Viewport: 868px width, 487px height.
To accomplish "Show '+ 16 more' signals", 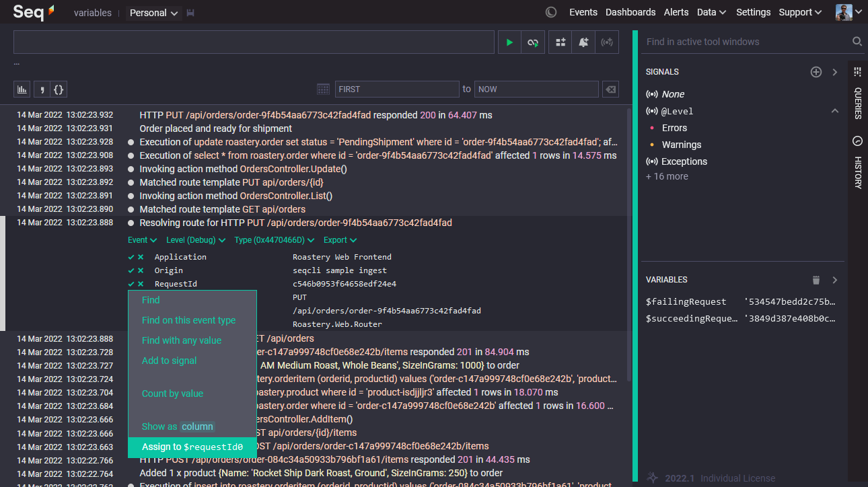I will [667, 176].
